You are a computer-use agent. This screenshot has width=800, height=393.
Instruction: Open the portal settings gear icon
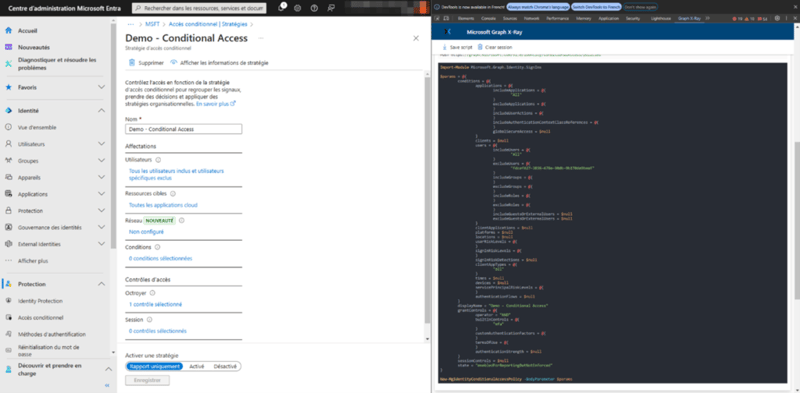coord(297,8)
